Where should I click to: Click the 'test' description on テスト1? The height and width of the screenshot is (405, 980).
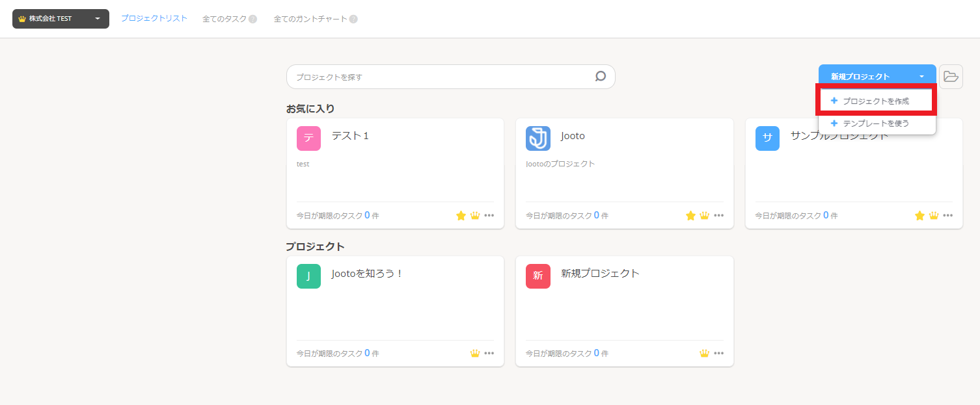coord(303,164)
